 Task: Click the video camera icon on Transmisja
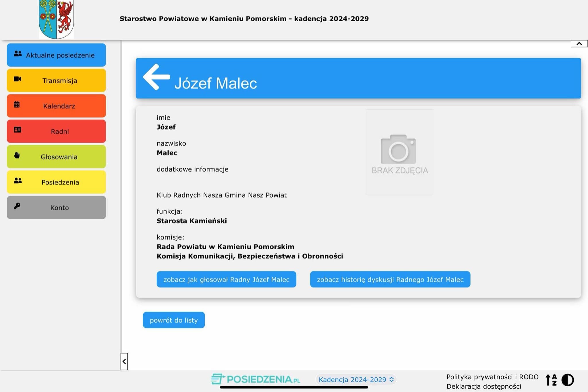coord(18,79)
